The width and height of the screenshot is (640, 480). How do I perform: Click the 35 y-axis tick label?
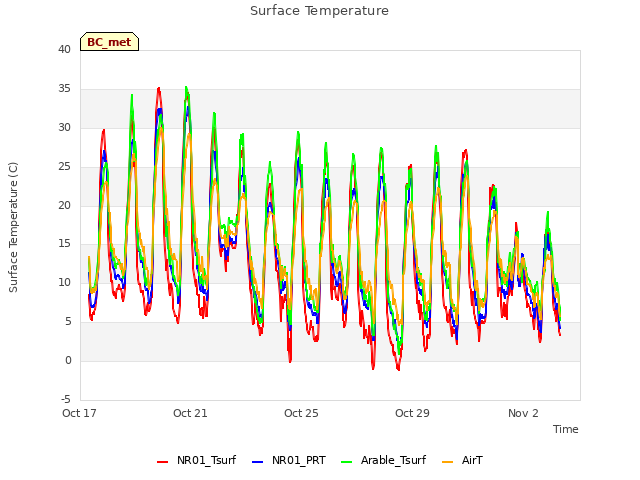[64, 89]
